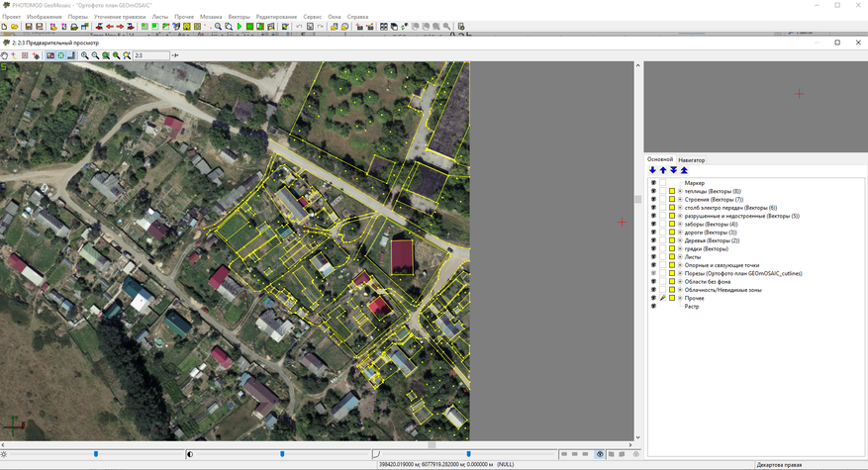Image resolution: width=868 pixels, height=470 pixels.
Task: Tick the checkbox for Листы layer
Action: point(662,257)
